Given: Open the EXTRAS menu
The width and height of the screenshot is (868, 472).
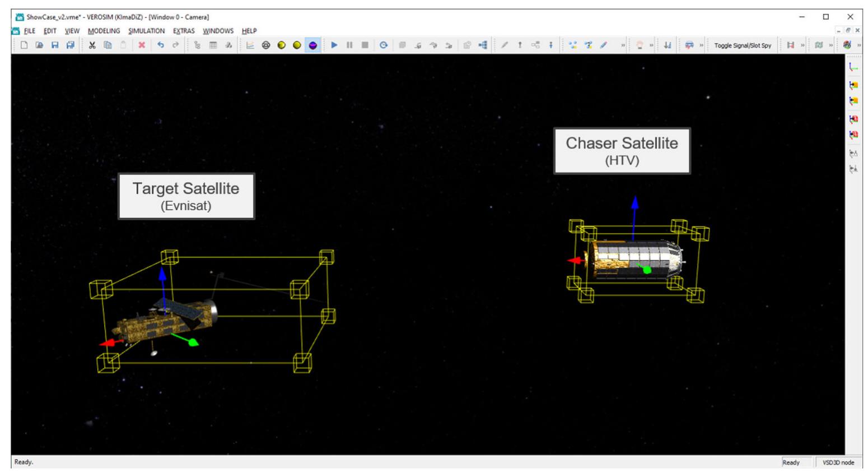Looking at the screenshot, I should 184,31.
